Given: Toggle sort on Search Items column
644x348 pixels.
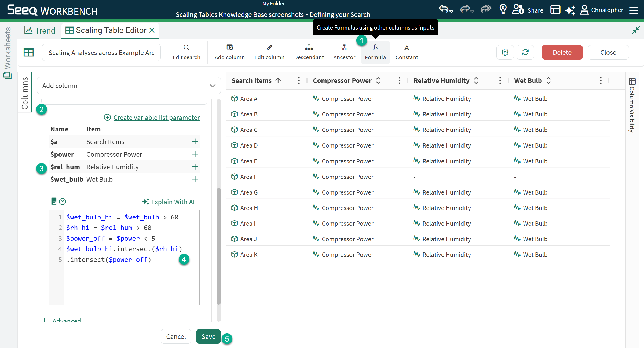Looking at the screenshot, I should (278, 80).
